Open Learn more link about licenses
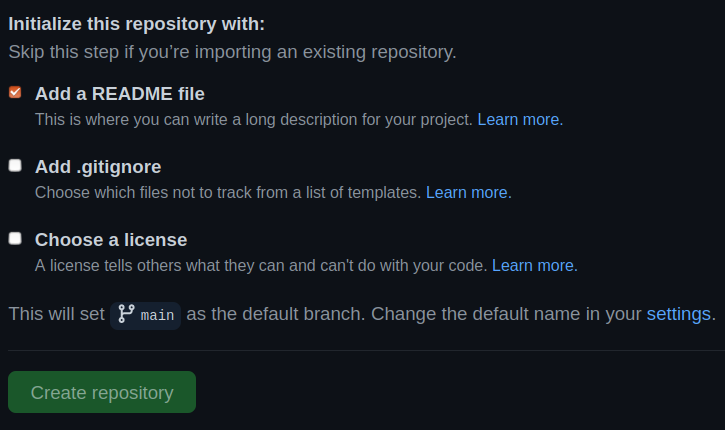Screen dimensions: 725x430 click(x=533, y=266)
